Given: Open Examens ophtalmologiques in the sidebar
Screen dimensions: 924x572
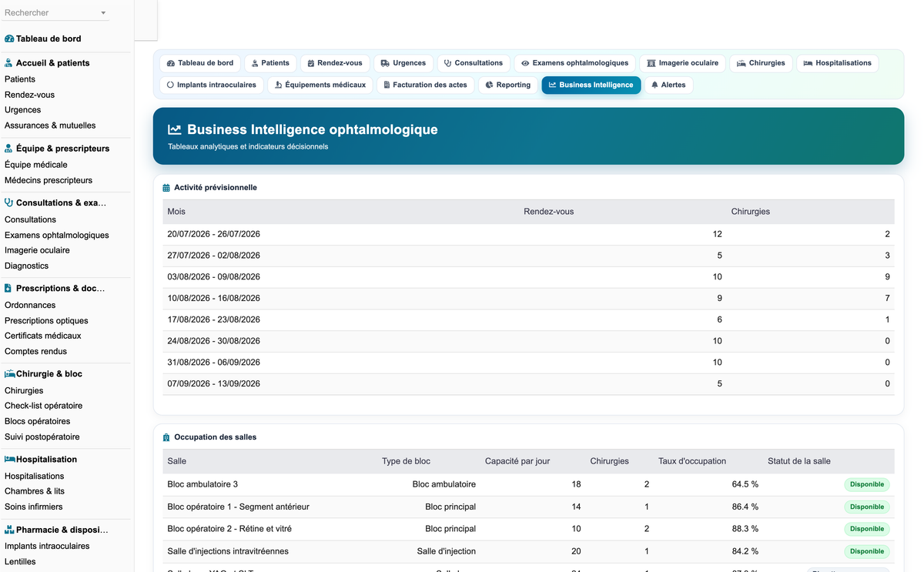Looking at the screenshot, I should pyautogui.click(x=57, y=235).
